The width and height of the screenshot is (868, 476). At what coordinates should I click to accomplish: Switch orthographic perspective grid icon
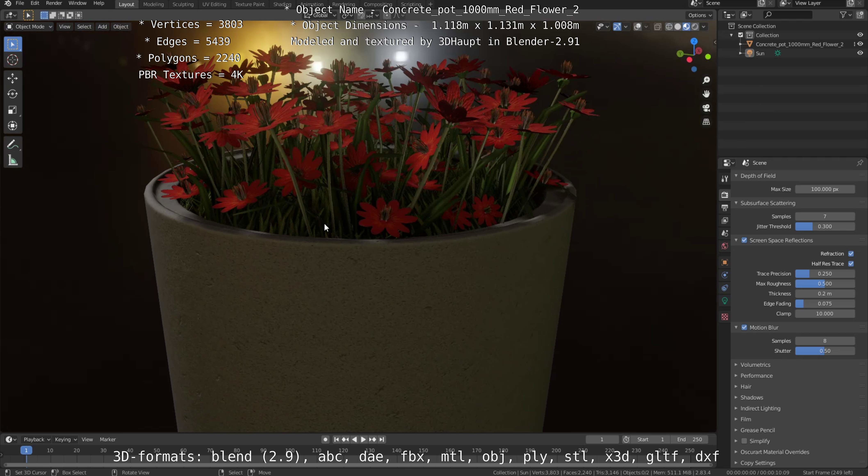click(706, 122)
